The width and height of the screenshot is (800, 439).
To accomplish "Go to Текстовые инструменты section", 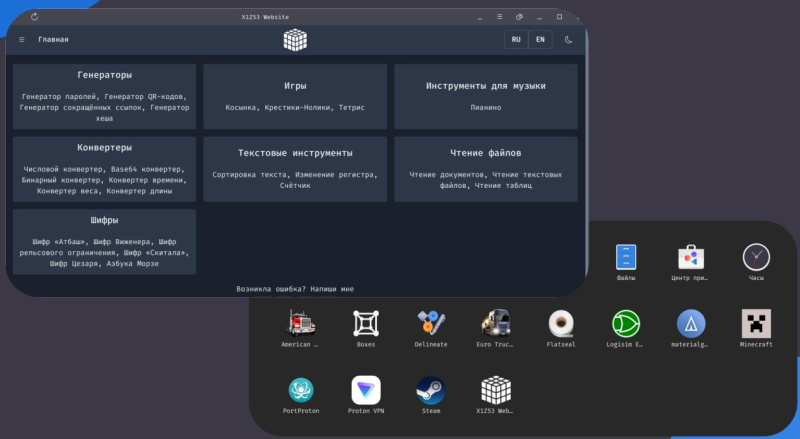I will (295, 169).
